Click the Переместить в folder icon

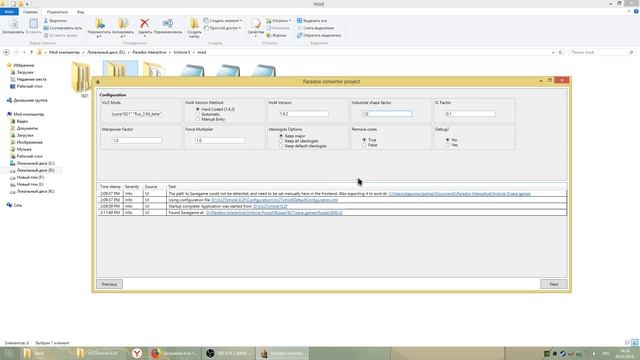point(99,24)
